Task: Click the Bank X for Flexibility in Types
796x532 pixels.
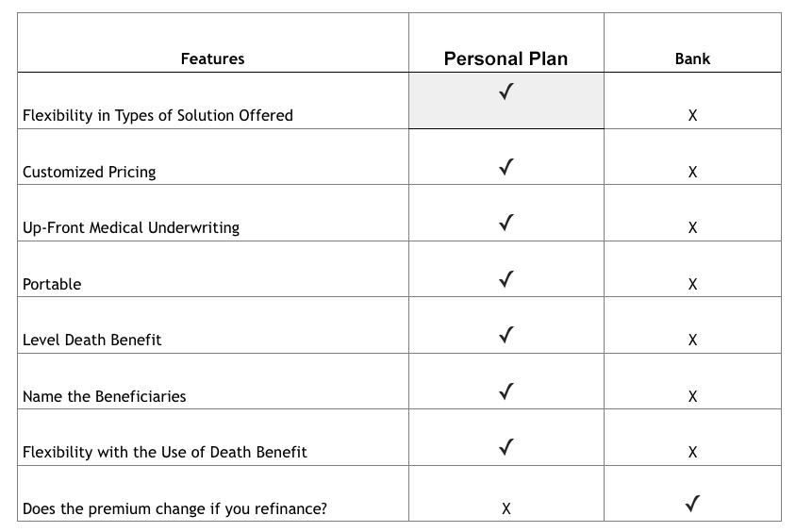Action: click(692, 116)
